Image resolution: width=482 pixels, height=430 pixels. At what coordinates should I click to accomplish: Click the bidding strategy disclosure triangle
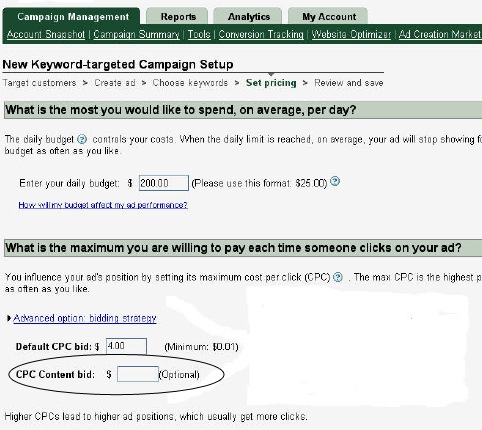9,318
